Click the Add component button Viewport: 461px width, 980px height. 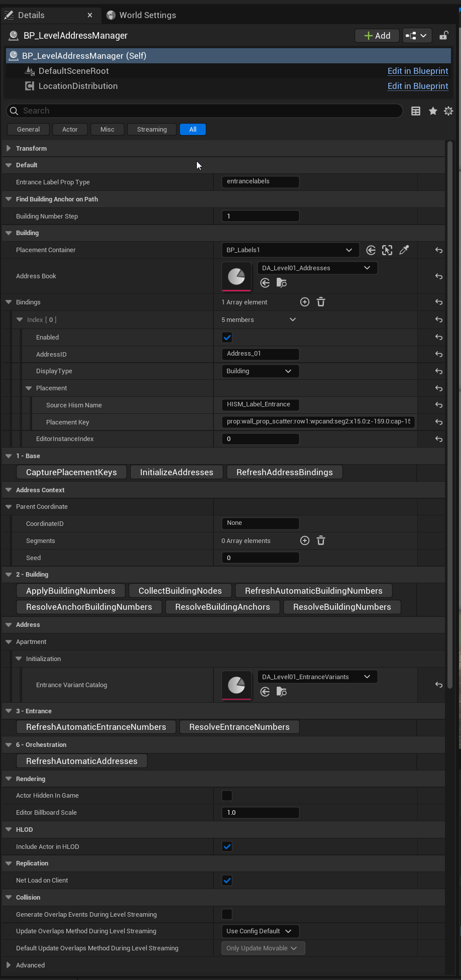(x=377, y=36)
